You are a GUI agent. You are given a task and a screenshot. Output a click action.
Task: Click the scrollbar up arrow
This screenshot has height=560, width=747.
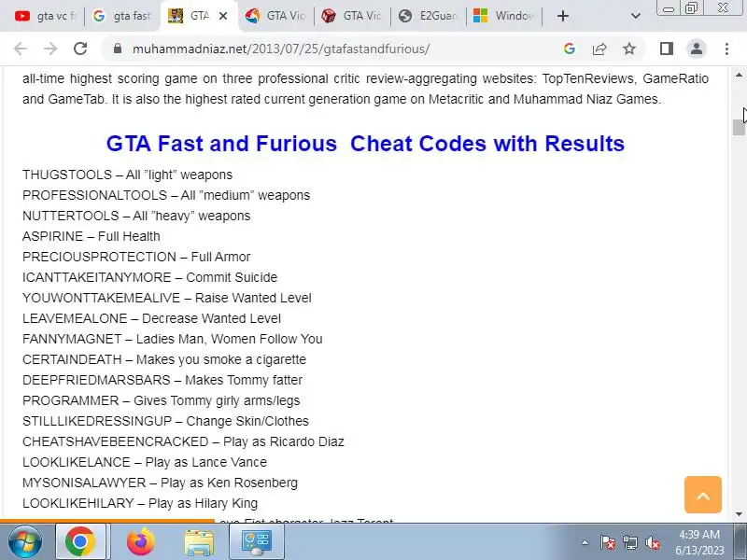(739, 75)
